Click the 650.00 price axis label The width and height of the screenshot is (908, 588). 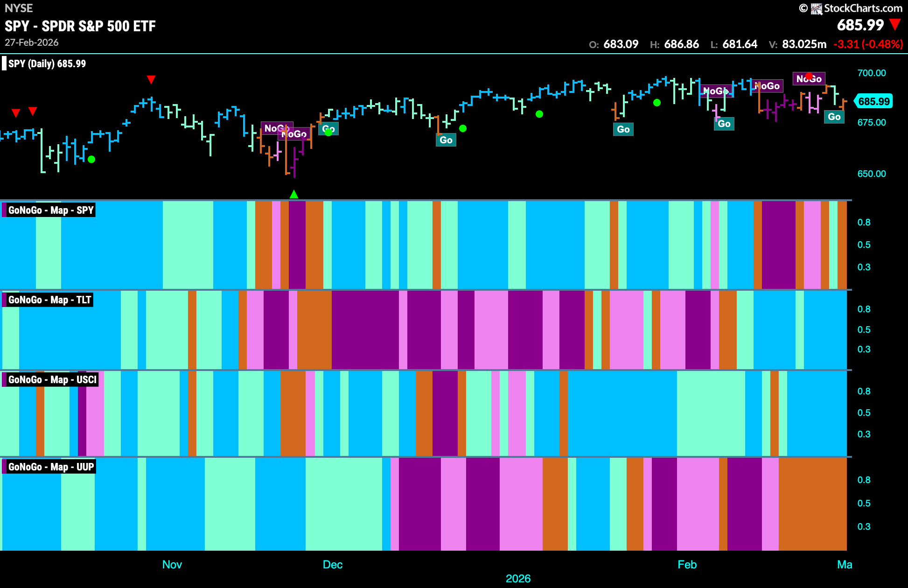tap(872, 174)
